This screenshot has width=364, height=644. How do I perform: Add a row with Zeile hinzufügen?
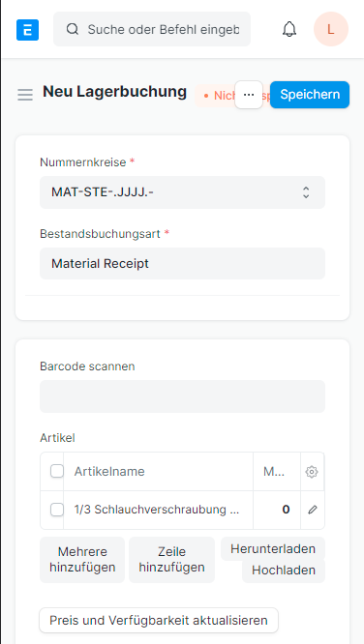171,560
